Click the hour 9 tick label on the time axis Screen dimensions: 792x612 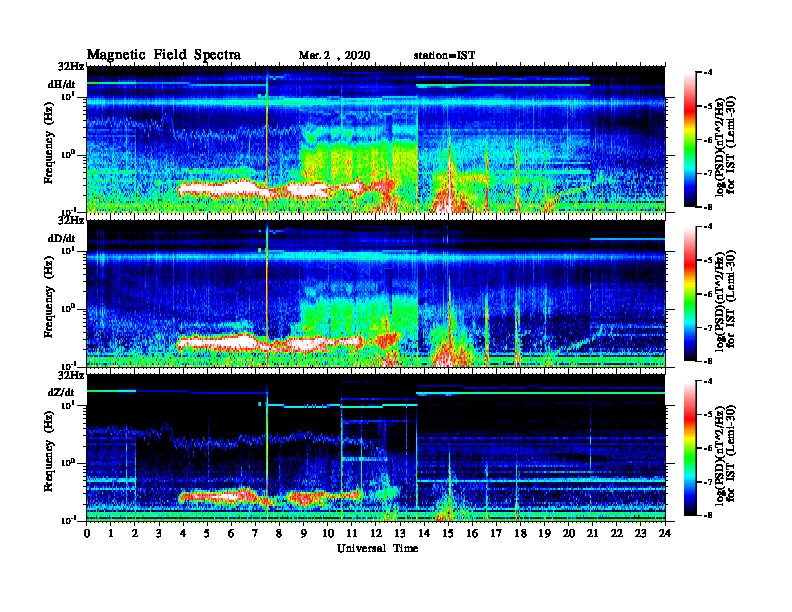304,534
